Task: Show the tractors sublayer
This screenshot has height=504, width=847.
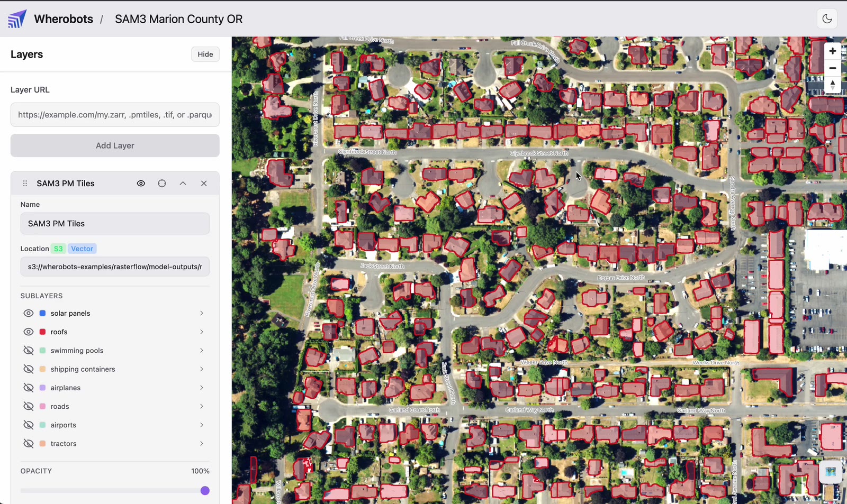Action: (x=29, y=444)
